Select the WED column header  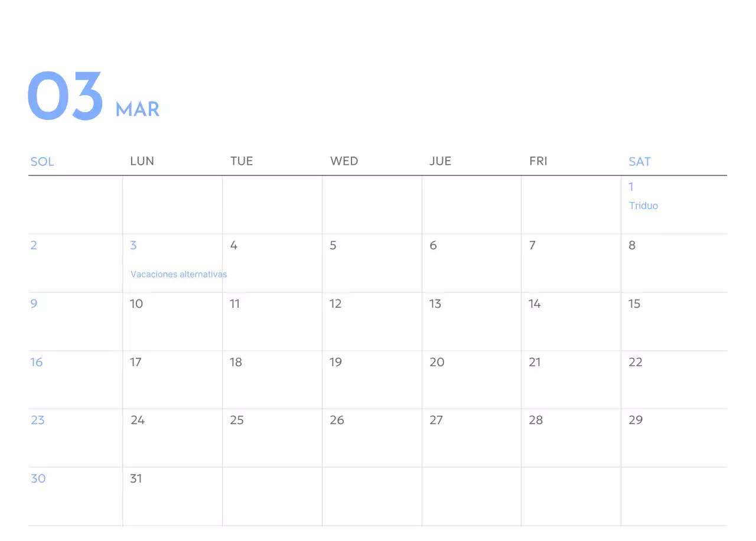pyautogui.click(x=344, y=161)
